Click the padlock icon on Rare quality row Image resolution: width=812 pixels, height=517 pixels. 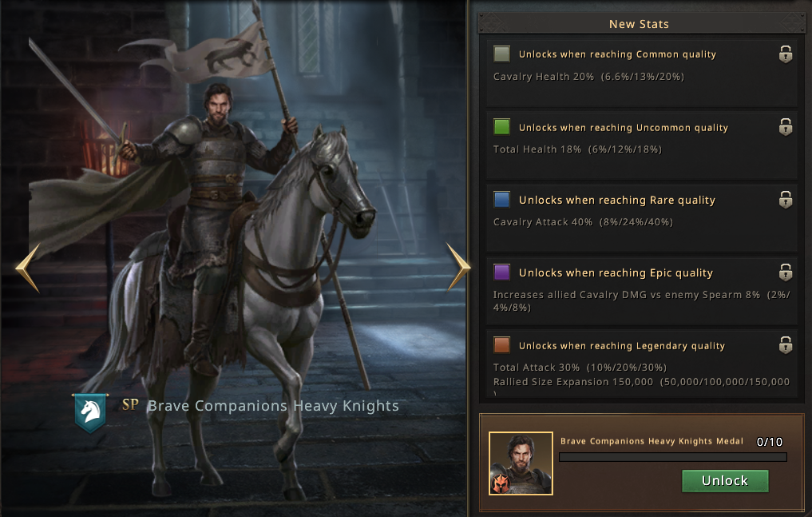point(786,200)
